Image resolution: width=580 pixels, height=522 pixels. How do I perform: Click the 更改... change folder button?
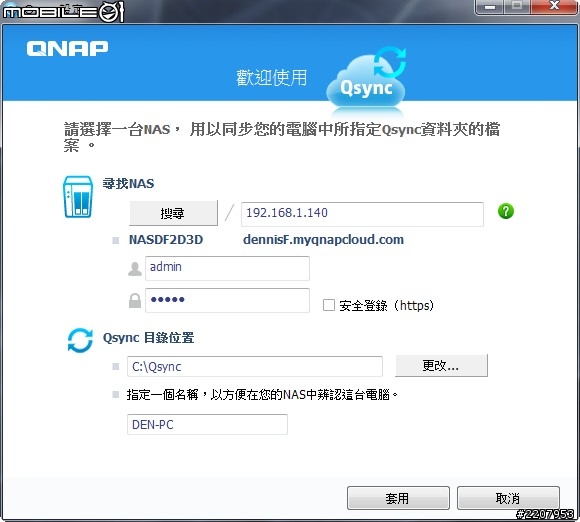tap(441, 366)
